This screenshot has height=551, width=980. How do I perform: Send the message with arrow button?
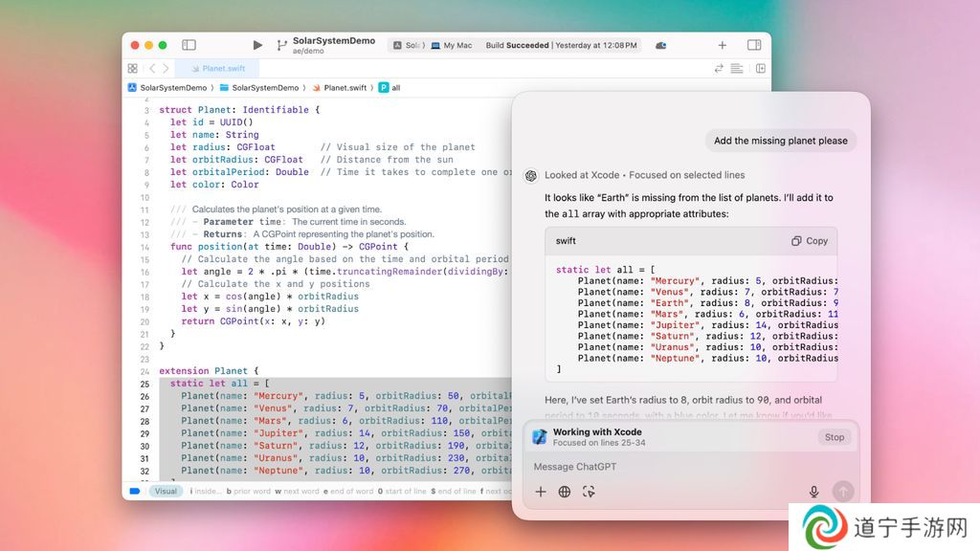point(843,492)
